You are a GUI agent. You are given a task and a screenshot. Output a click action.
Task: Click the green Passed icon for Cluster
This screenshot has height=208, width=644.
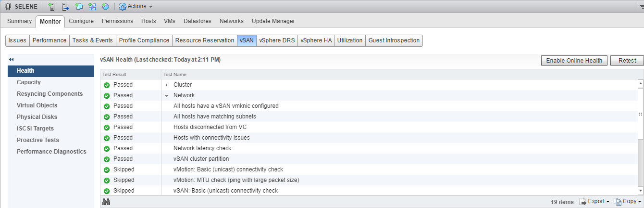[107, 85]
